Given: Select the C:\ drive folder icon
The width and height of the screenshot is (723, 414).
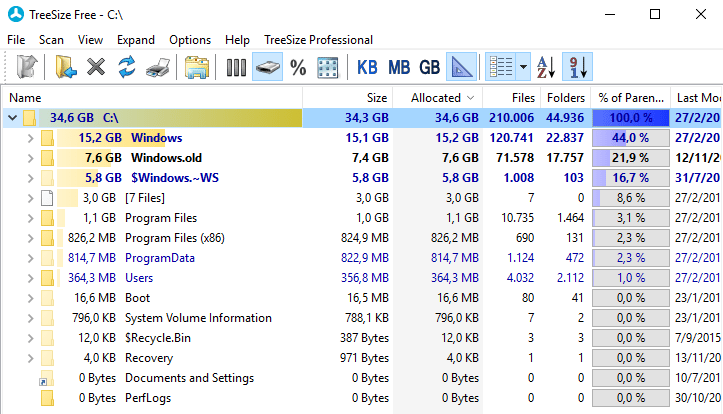Looking at the screenshot, I should (x=30, y=118).
